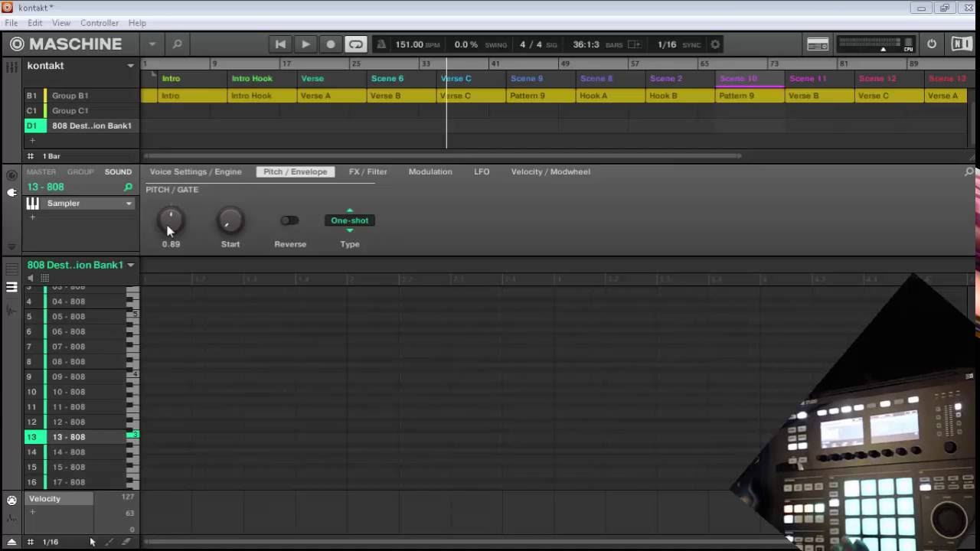Expand the kontakt project dropdown
Image resolution: width=980 pixels, height=551 pixels.
click(x=130, y=66)
